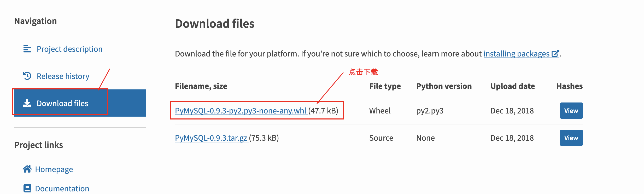View hashes for the Wheel file
This screenshot has width=644, height=194.
point(571,111)
